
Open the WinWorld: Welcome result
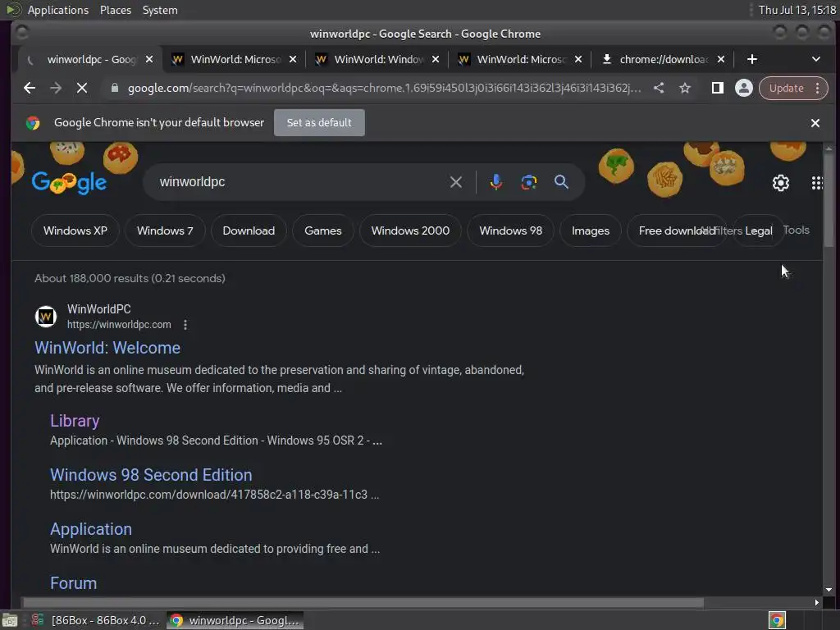pyautogui.click(x=107, y=348)
